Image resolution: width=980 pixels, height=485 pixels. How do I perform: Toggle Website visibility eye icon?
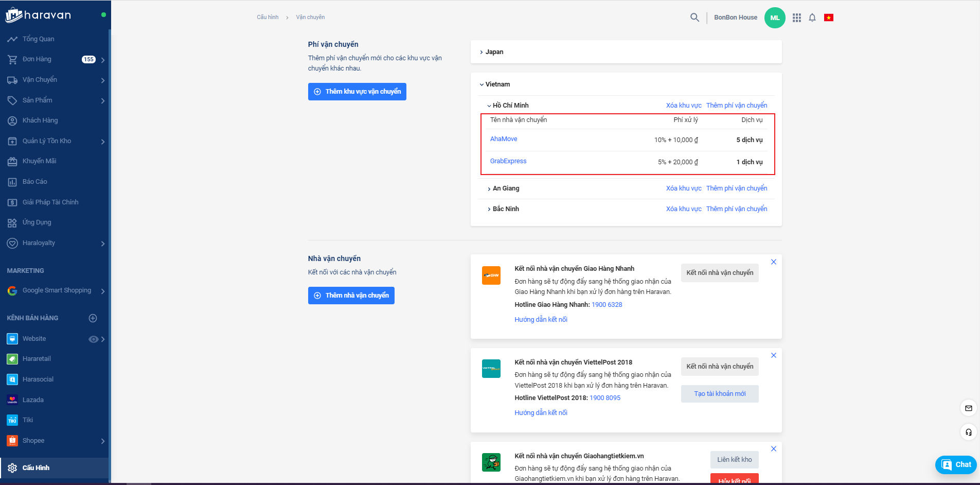[x=93, y=339]
